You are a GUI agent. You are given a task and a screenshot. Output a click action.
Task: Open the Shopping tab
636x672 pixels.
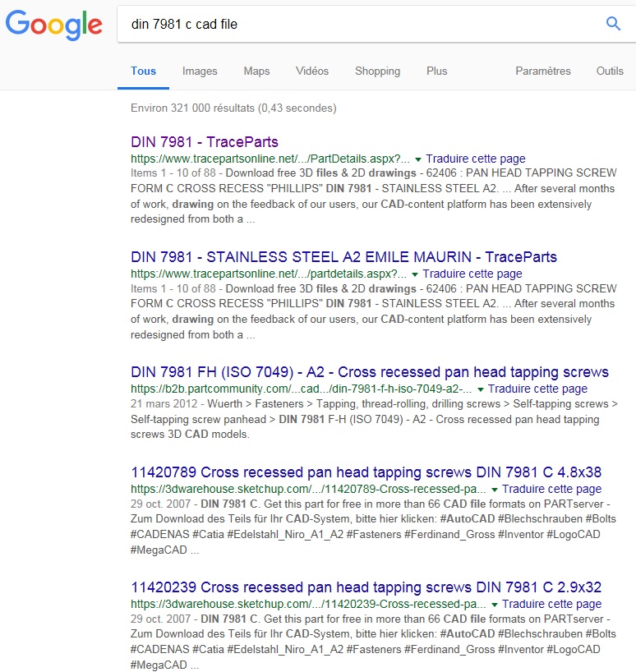point(377,71)
